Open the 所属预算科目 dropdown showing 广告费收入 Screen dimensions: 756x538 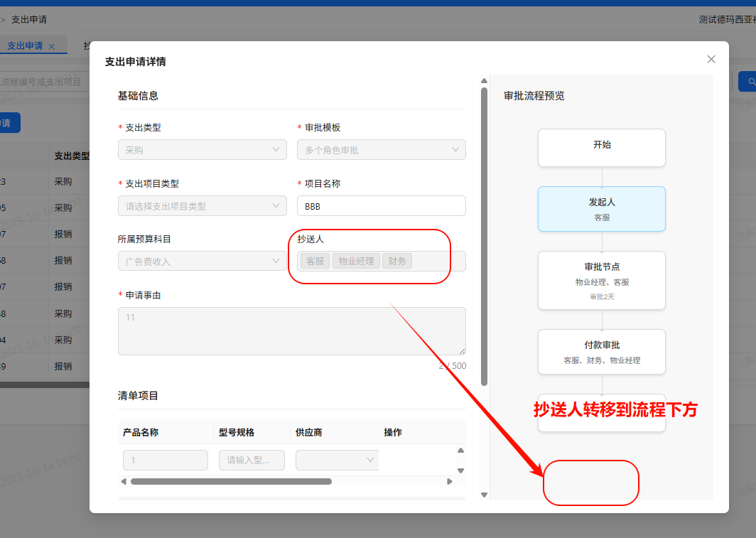point(202,261)
